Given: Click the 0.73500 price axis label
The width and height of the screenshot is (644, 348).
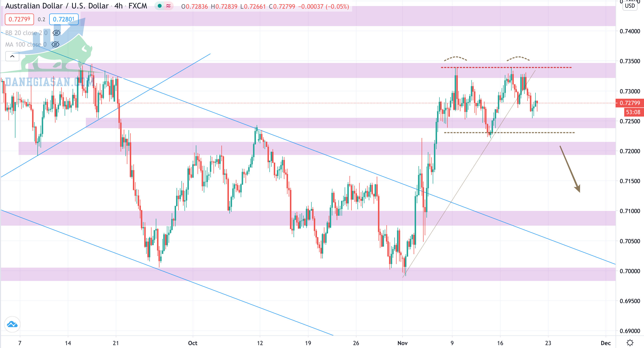Looking at the screenshot, I should (x=630, y=61).
